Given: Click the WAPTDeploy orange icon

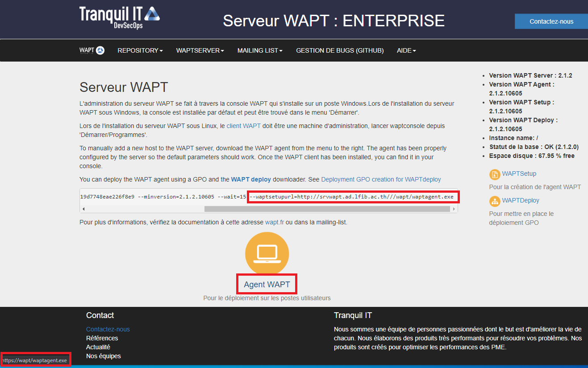Looking at the screenshot, I should point(494,201).
